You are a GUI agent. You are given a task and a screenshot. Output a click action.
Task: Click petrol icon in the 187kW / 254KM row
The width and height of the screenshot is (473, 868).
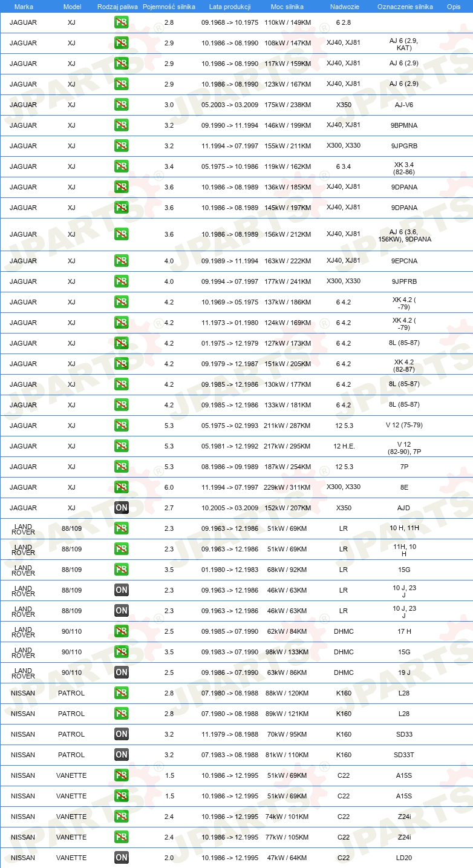122,467
